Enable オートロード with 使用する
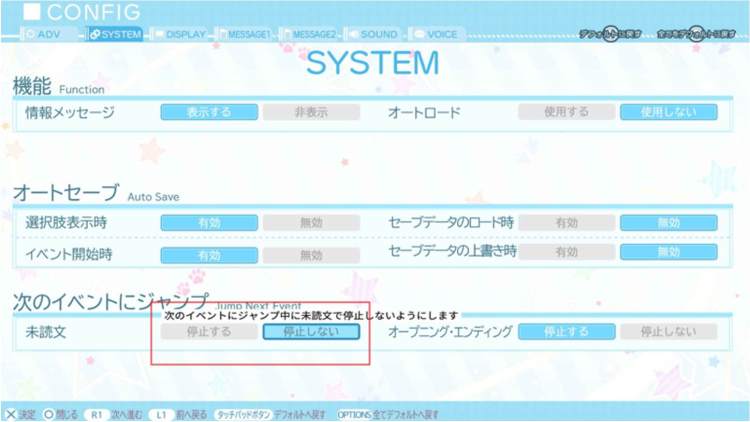This screenshot has height=422, width=750. click(566, 112)
